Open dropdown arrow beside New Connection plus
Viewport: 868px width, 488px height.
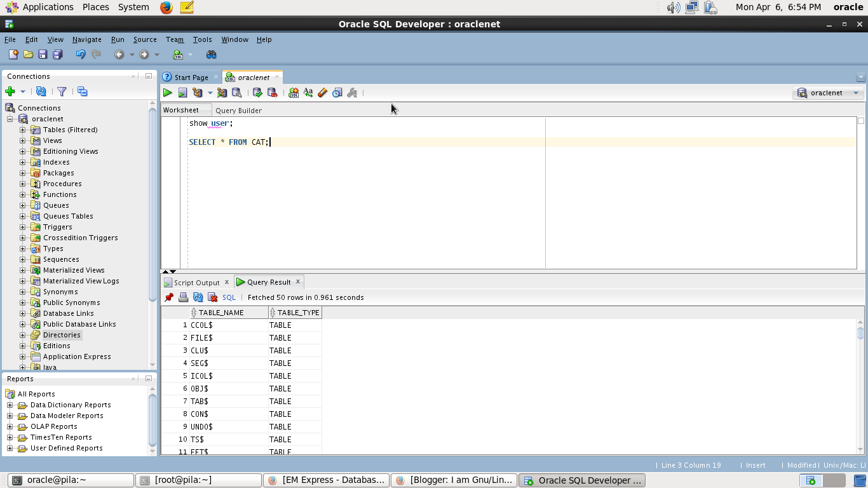[x=23, y=91]
